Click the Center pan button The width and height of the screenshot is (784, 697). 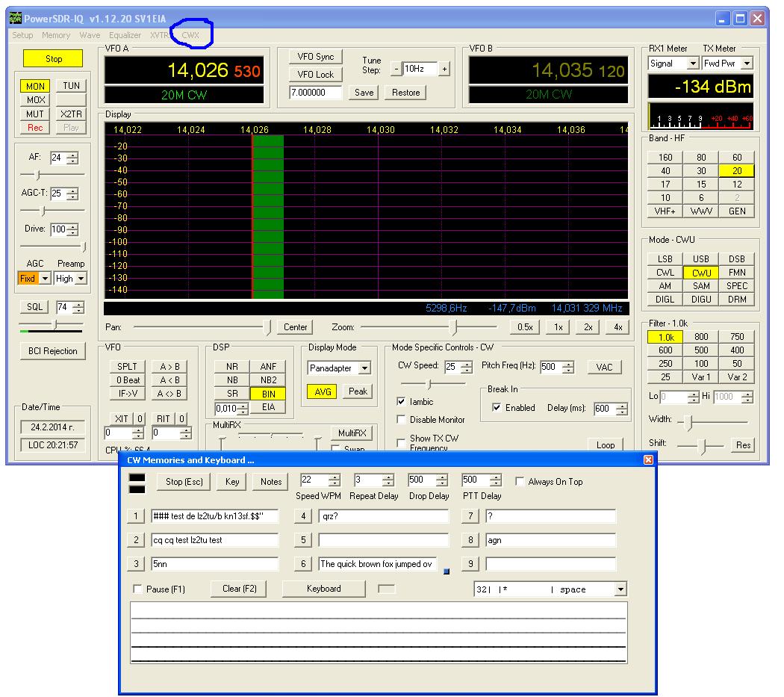(295, 327)
